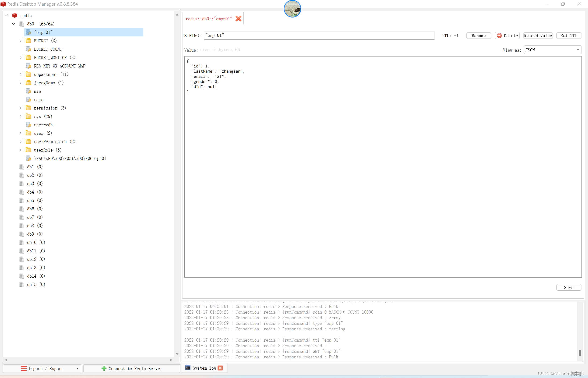Click the department folder icon
This screenshot has height=378, width=588.
tap(28, 74)
